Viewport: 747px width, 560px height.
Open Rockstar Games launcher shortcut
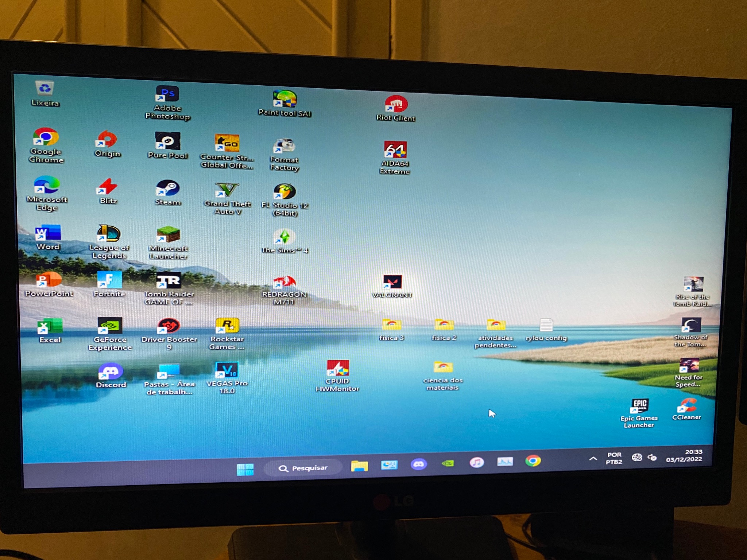click(227, 334)
